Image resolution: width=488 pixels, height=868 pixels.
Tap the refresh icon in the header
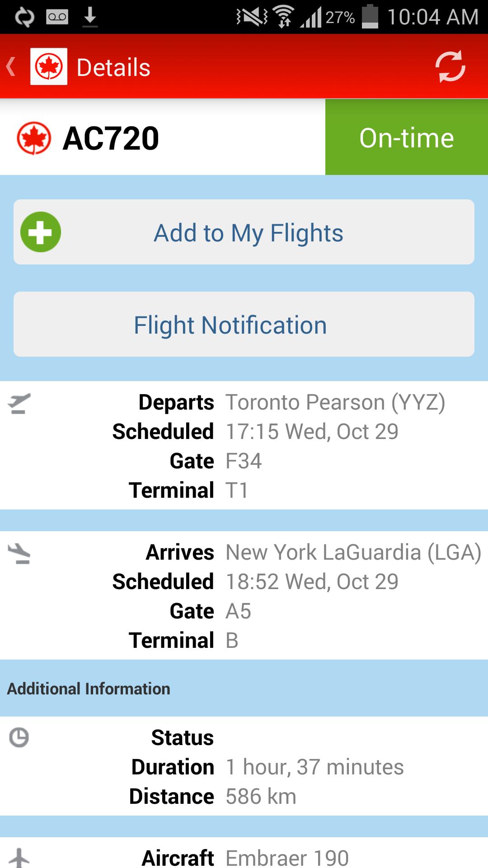click(450, 66)
